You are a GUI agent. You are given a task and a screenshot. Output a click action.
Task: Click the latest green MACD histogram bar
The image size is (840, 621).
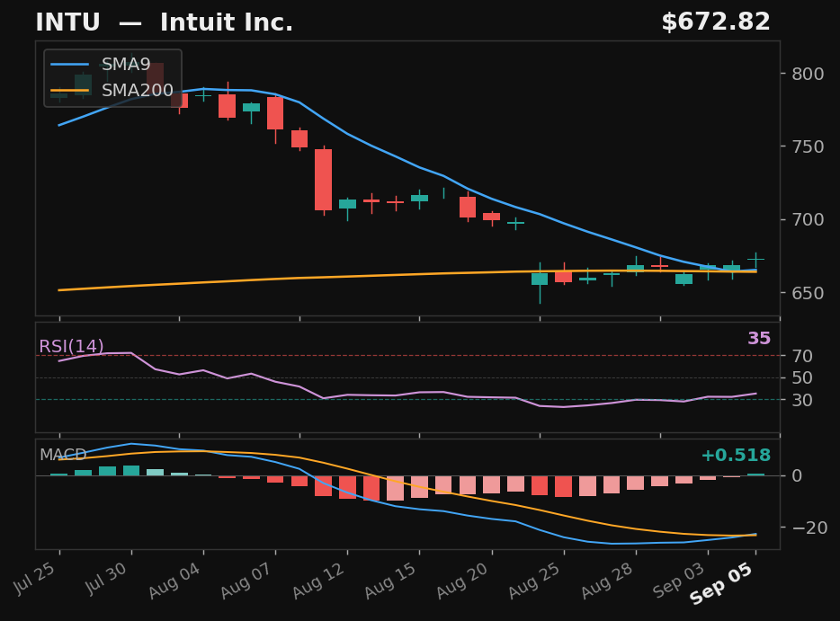(755, 475)
